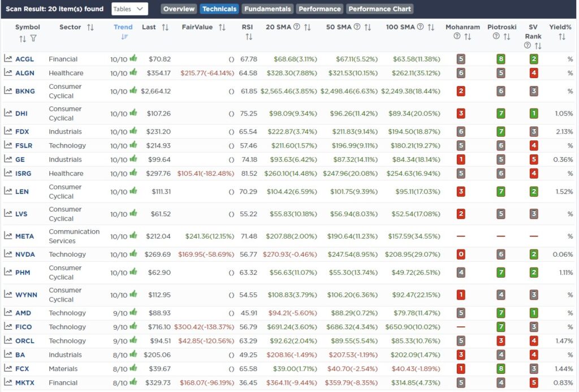This screenshot has width=579, height=392.
Task: Switch to the Overview tab
Action: point(179,9)
